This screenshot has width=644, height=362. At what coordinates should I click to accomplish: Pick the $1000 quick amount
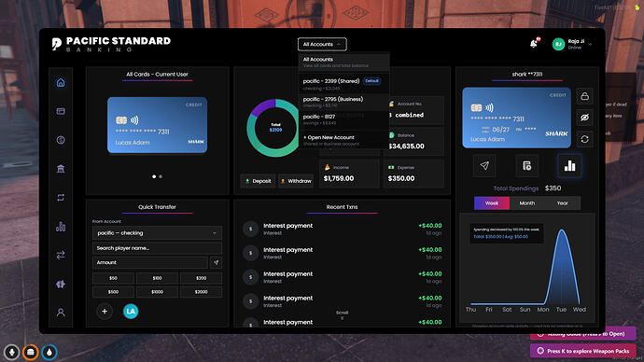point(157,292)
